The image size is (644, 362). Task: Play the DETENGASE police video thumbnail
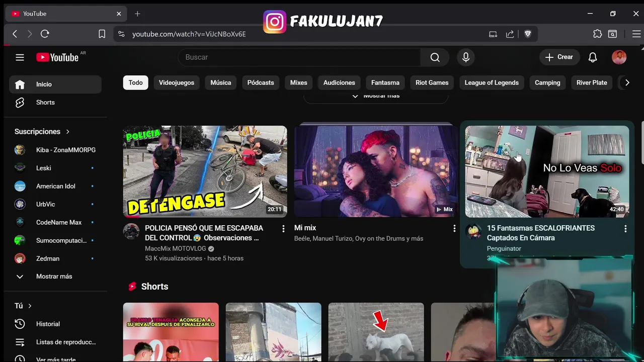205,171
